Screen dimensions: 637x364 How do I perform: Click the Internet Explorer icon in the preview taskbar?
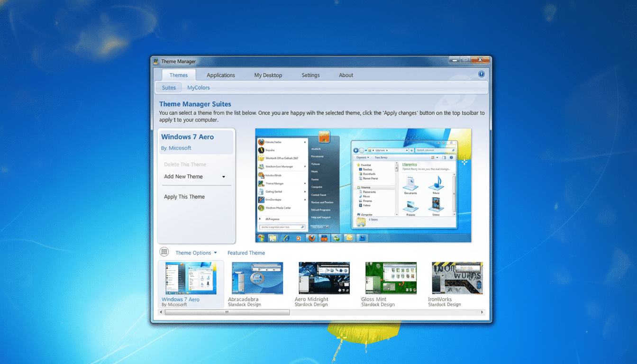[x=287, y=237]
